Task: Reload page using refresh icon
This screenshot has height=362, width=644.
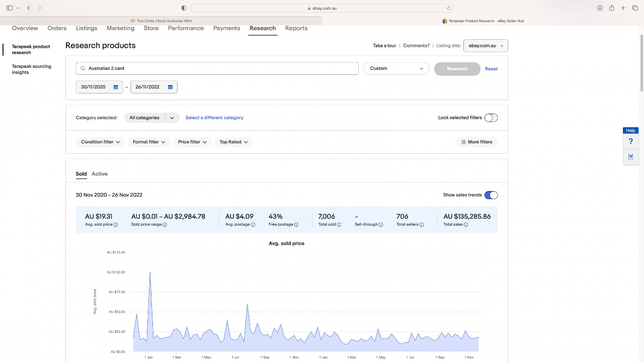Action: (x=449, y=8)
